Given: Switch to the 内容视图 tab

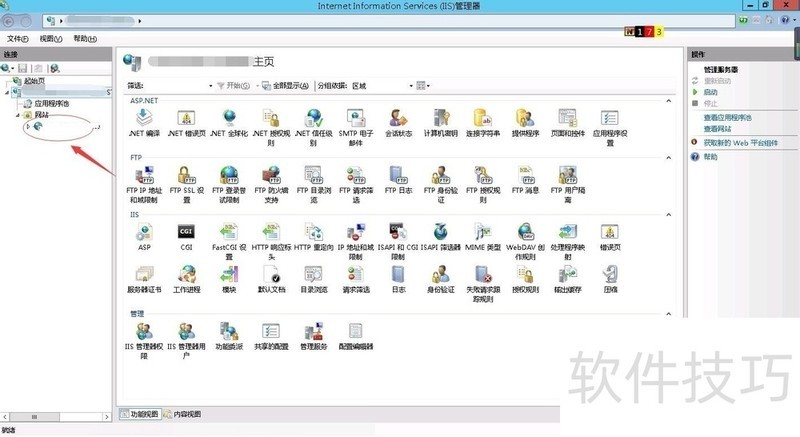Looking at the screenshot, I should (182, 414).
